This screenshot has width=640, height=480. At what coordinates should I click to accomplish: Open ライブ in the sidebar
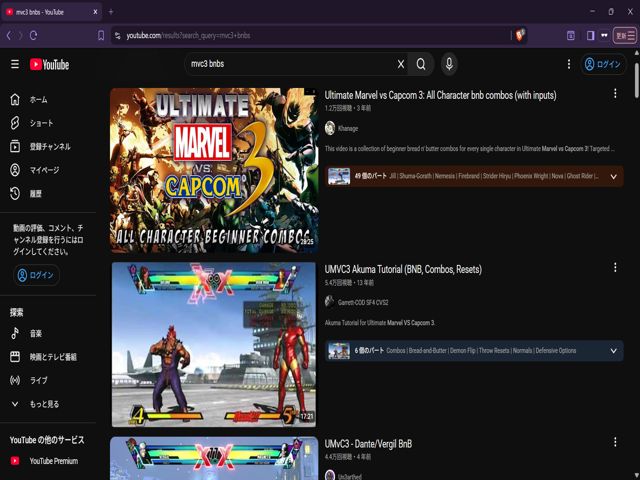(x=48, y=380)
